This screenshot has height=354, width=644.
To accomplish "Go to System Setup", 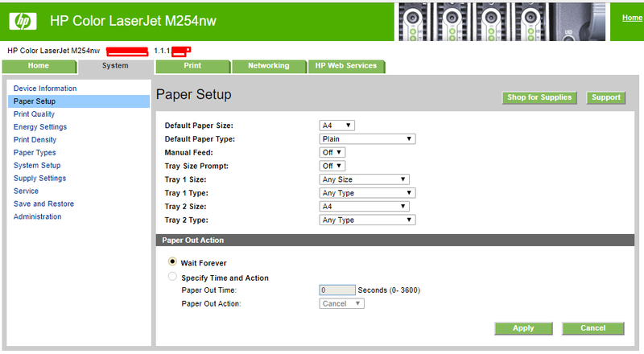I will pos(37,166).
